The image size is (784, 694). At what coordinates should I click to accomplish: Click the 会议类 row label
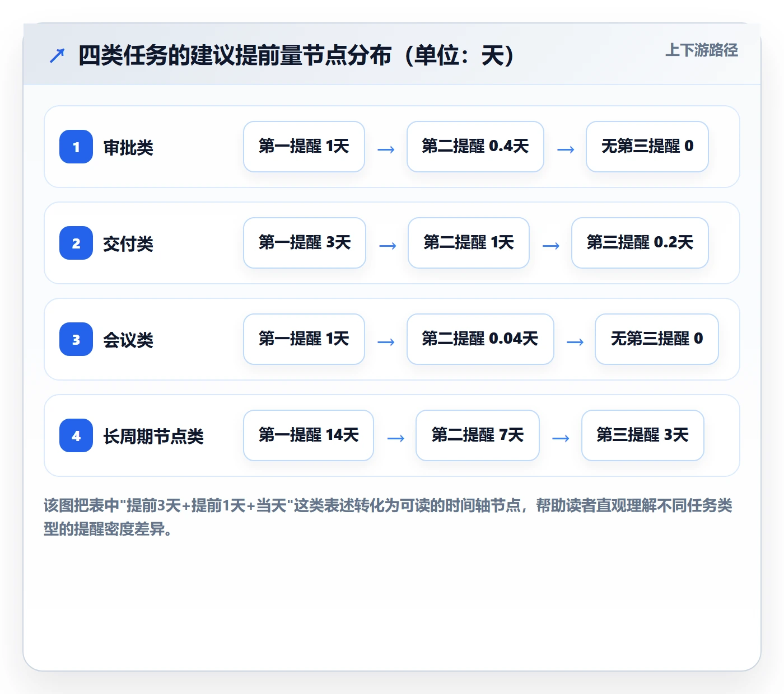click(128, 340)
